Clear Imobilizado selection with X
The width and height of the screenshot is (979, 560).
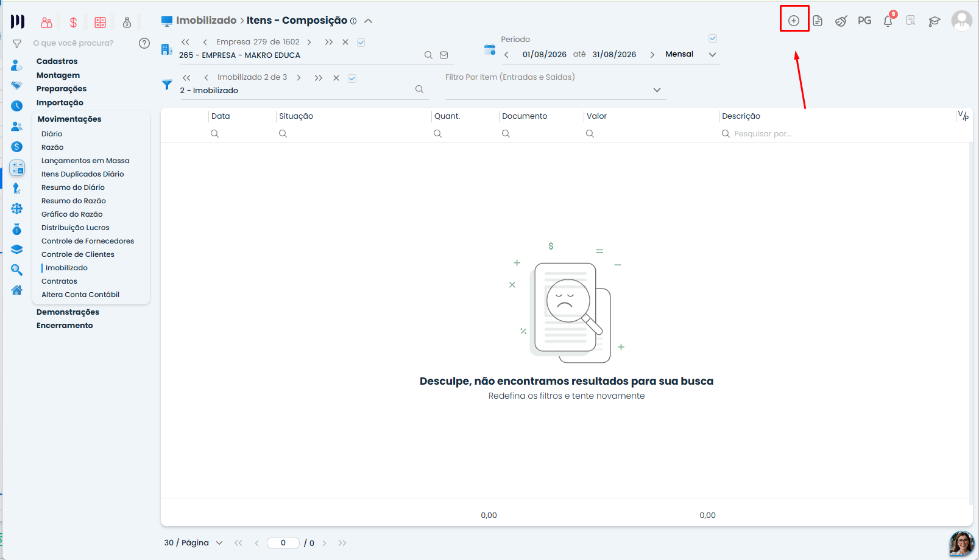[336, 78]
